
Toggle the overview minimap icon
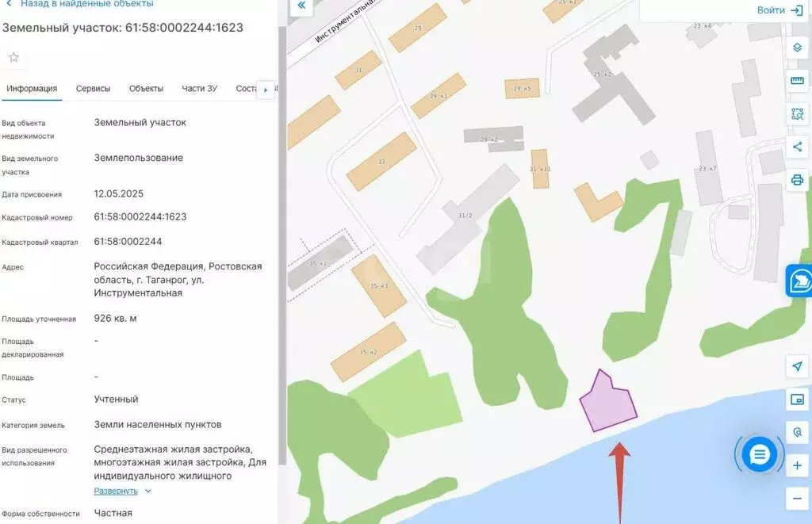click(x=798, y=400)
